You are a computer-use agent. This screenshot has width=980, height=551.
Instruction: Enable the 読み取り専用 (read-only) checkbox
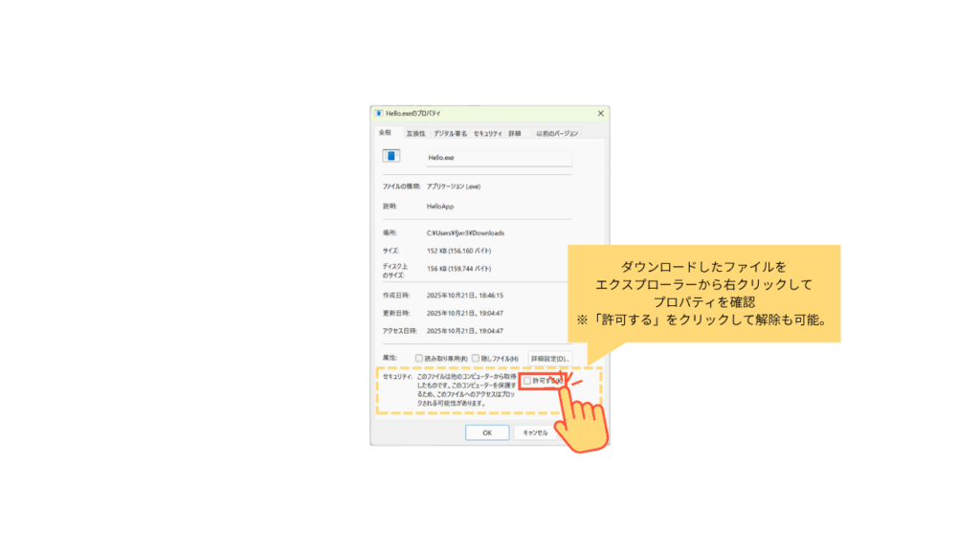click(419, 358)
